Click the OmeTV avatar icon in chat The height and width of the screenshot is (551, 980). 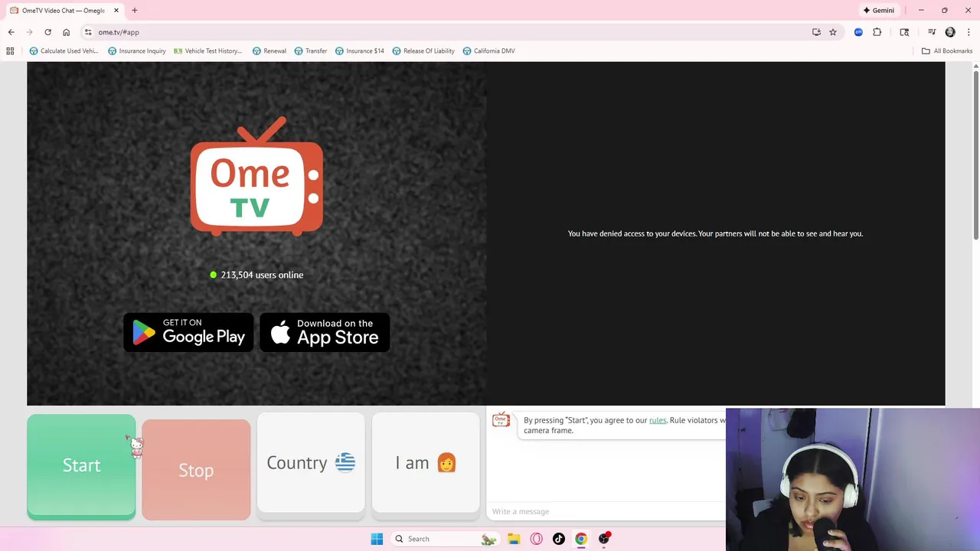(501, 419)
